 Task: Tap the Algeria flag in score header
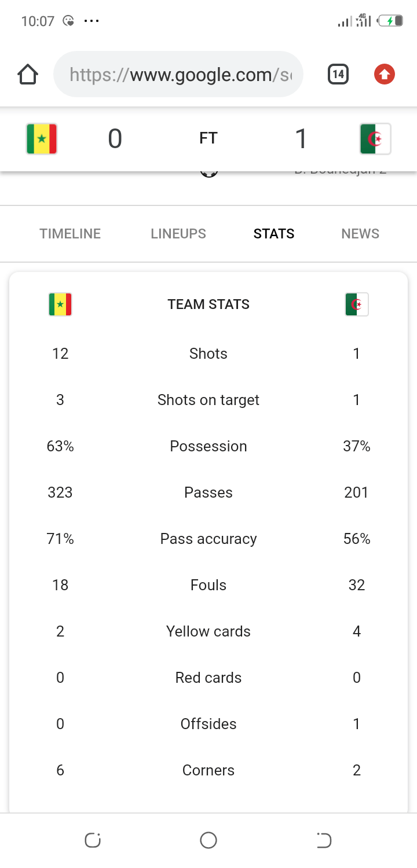click(375, 139)
